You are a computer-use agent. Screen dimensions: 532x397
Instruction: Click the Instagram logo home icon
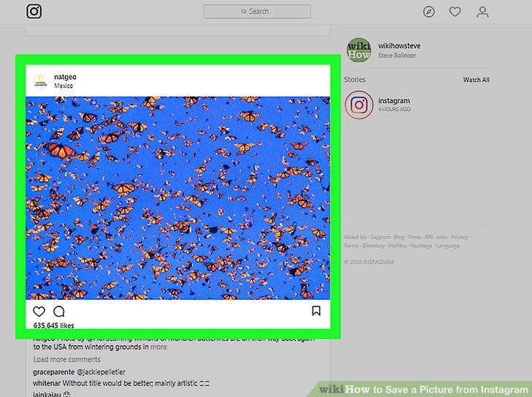(34, 11)
